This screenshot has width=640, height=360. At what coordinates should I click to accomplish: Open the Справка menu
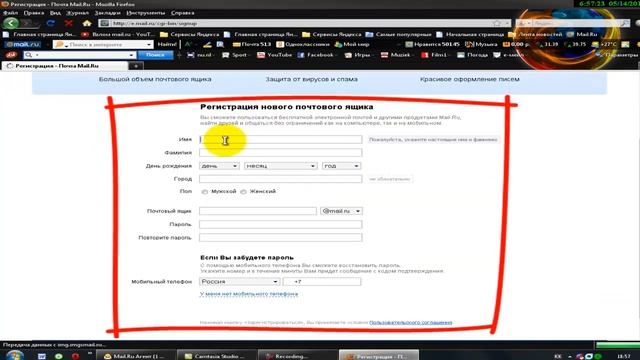pyautogui.click(x=182, y=13)
